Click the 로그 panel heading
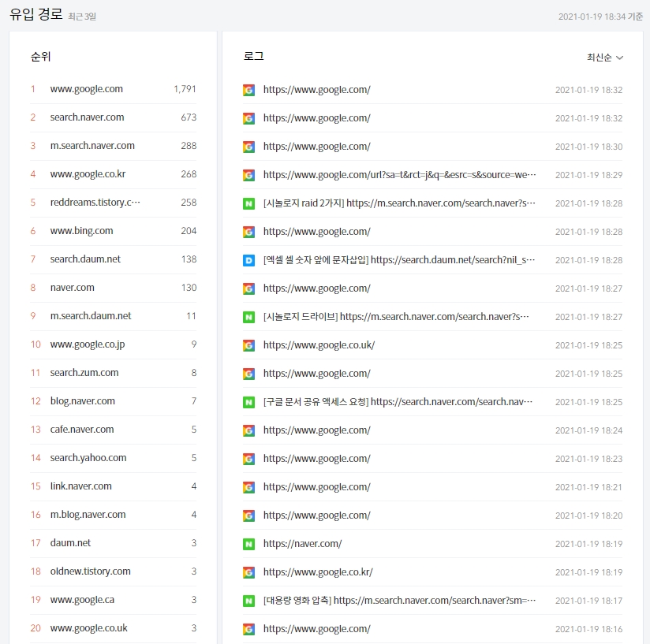The width and height of the screenshot is (650, 644). 253,56
